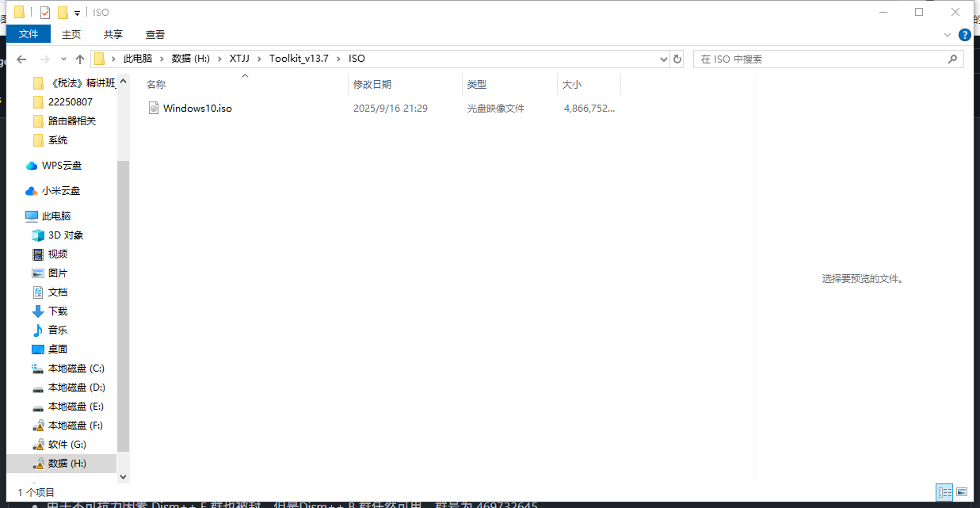Open 小米云盘 in the sidebar
Image resolution: width=980 pixels, height=508 pixels.
click(60, 191)
